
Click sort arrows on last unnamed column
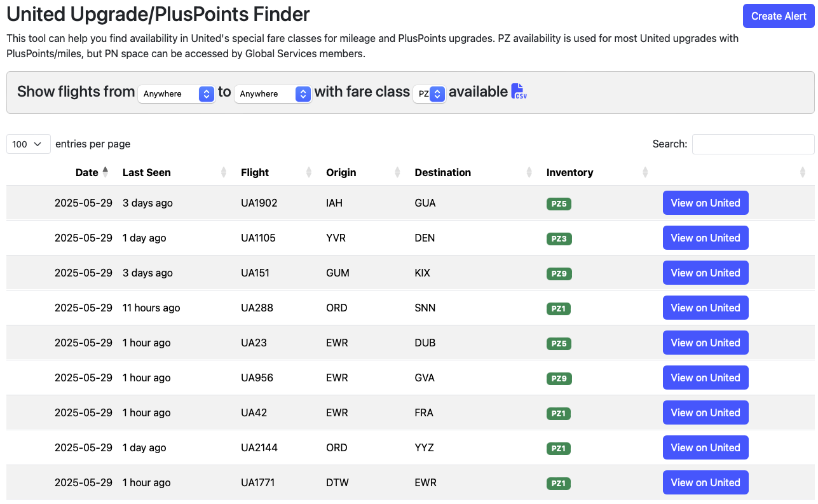pyautogui.click(x=802, y=172)
